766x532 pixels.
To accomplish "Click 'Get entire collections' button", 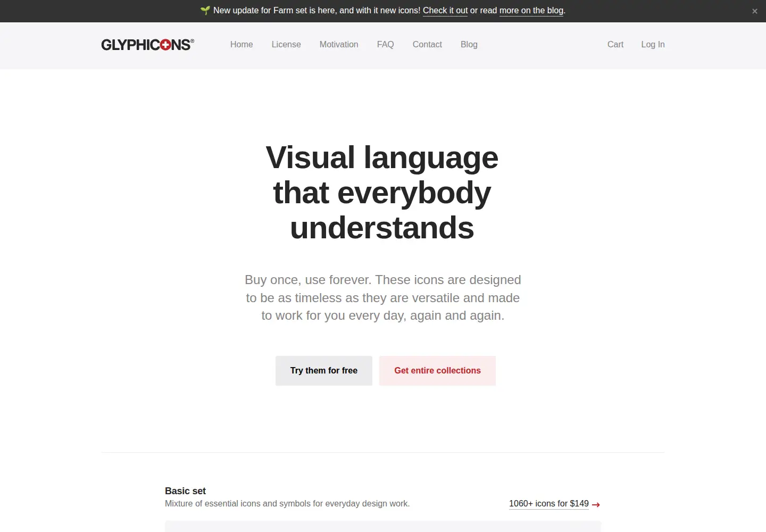I will point(437,371).
